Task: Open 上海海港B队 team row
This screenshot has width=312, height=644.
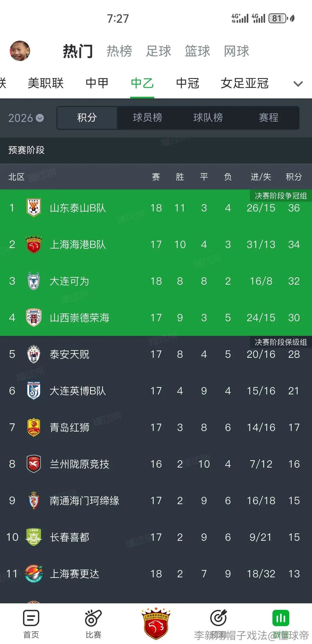Action: (156, 244)
